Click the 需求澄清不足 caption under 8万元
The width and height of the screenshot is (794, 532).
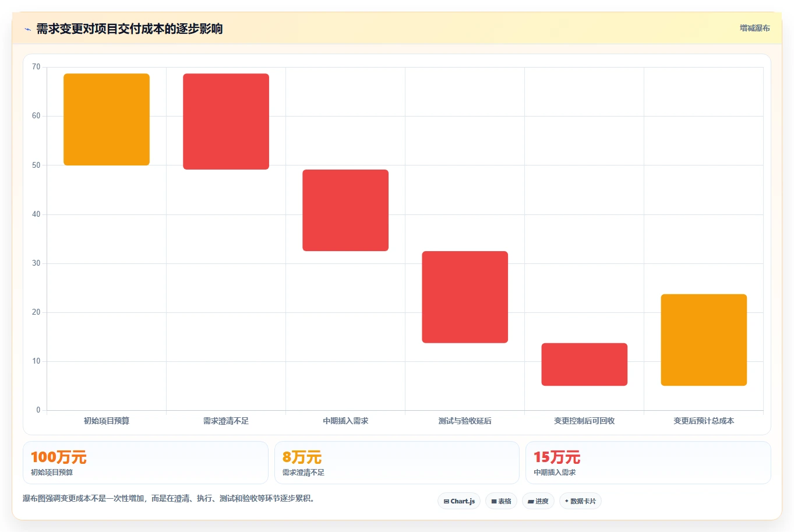coord(303,473)
